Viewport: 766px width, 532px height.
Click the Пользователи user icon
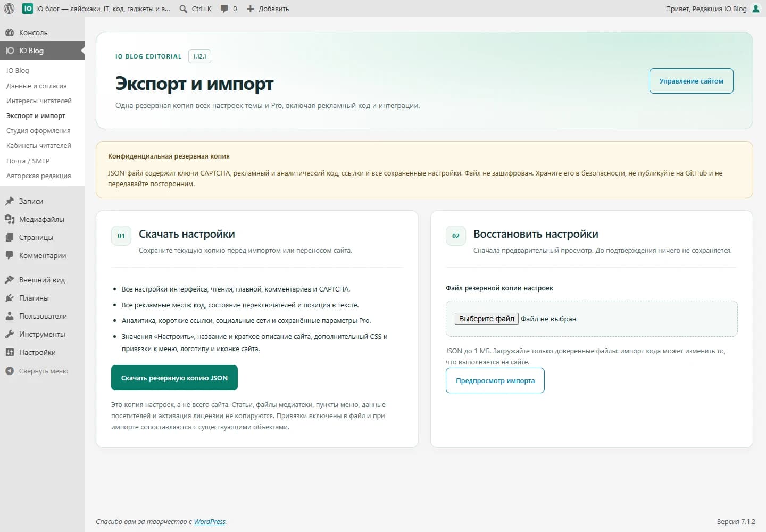pos(10,316)
